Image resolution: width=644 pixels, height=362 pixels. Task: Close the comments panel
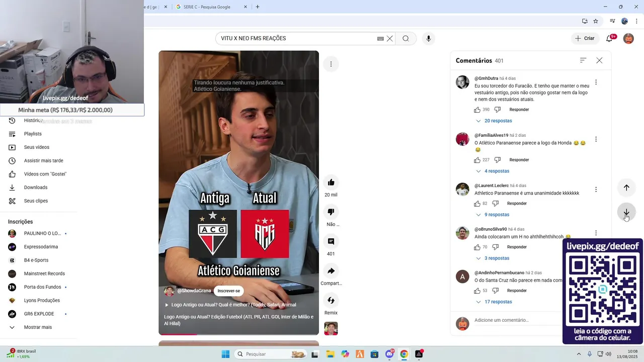coord(599,60)
